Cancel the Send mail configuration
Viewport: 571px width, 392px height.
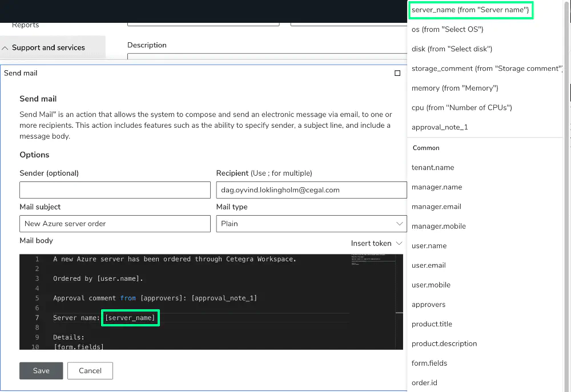[90, 370]
